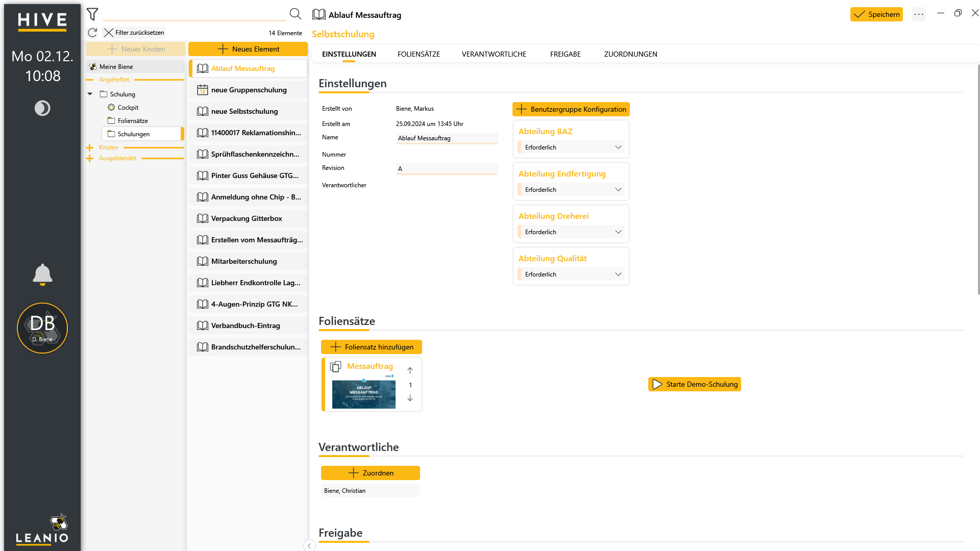Open Mitarbeiterschulung list item

(x=248, y=261)
